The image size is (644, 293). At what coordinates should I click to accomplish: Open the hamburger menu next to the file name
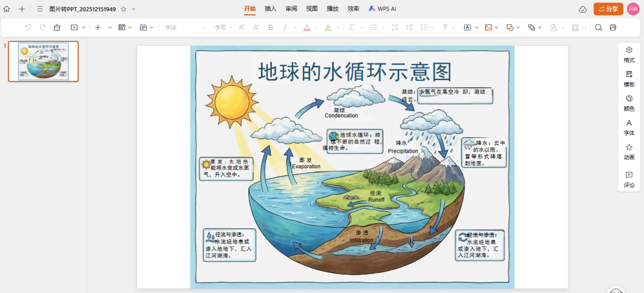pos(40,8)
